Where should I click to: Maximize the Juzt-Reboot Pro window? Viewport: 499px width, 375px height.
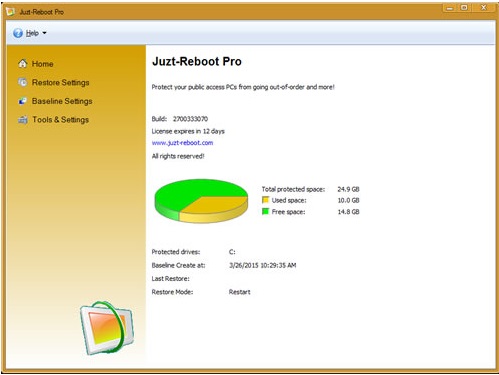point(464,8)
